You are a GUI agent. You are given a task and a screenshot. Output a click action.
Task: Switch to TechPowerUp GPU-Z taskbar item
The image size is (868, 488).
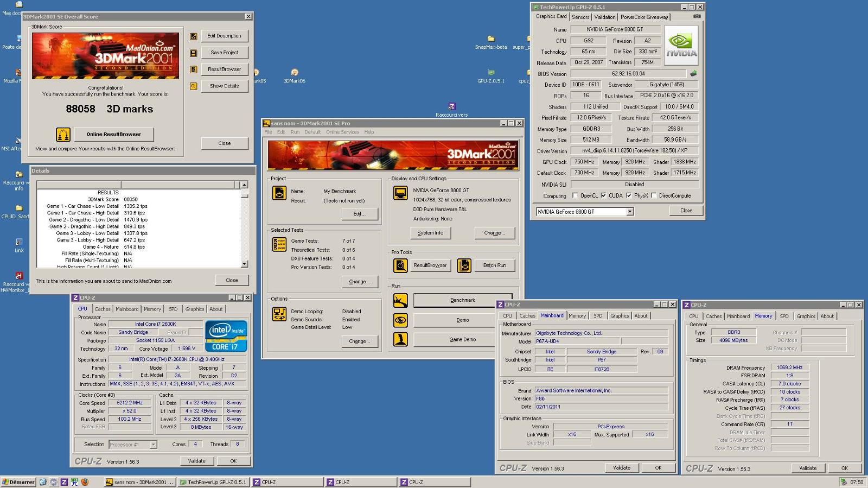213,482
